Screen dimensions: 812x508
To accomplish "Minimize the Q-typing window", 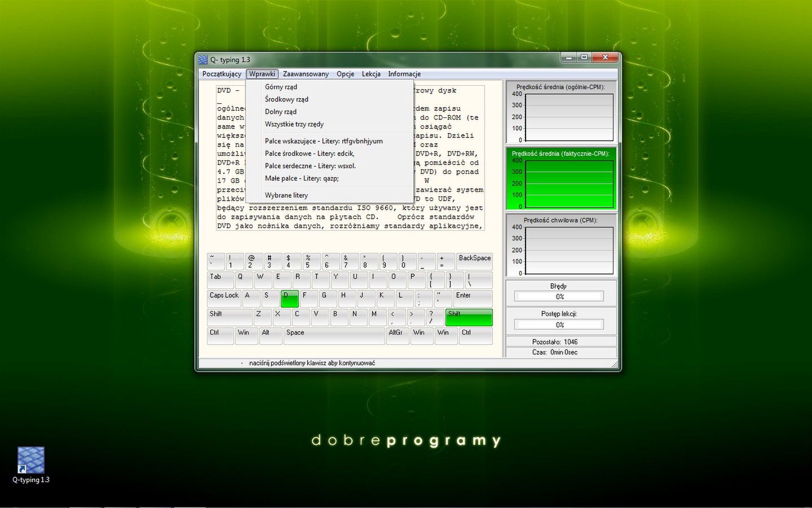I will click(x=569, y=57).
